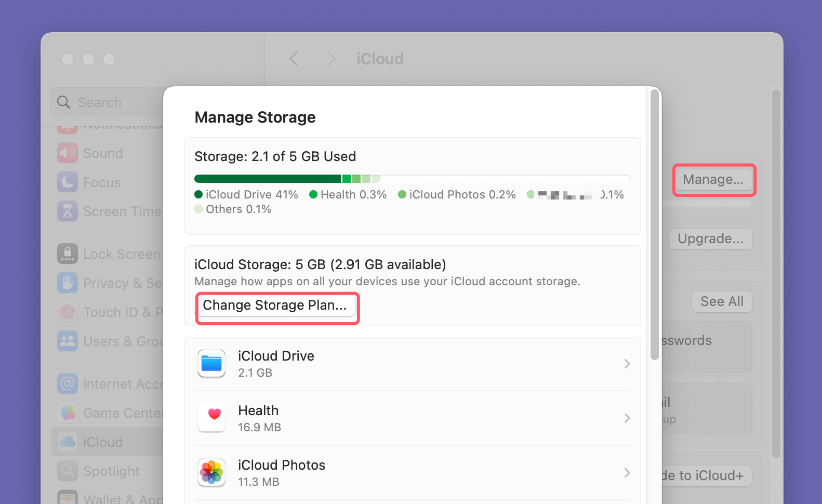Select Users & Groups in the sidebar
Screen dimensions: 822x504
tap(67, 341)
